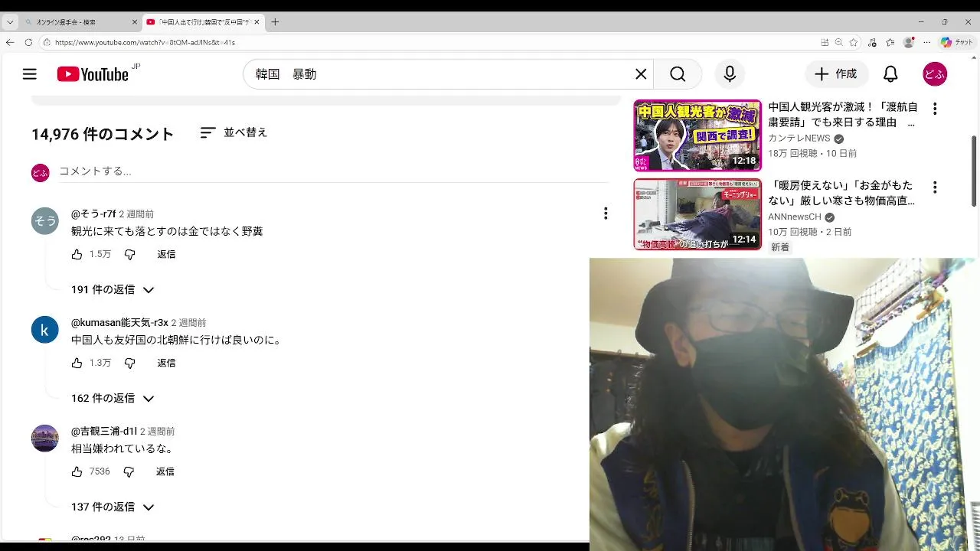Image resolution: width=980 pixels, height=551 pixels.
Task: Click the そう commenter avatar
Action: point(45,220)
